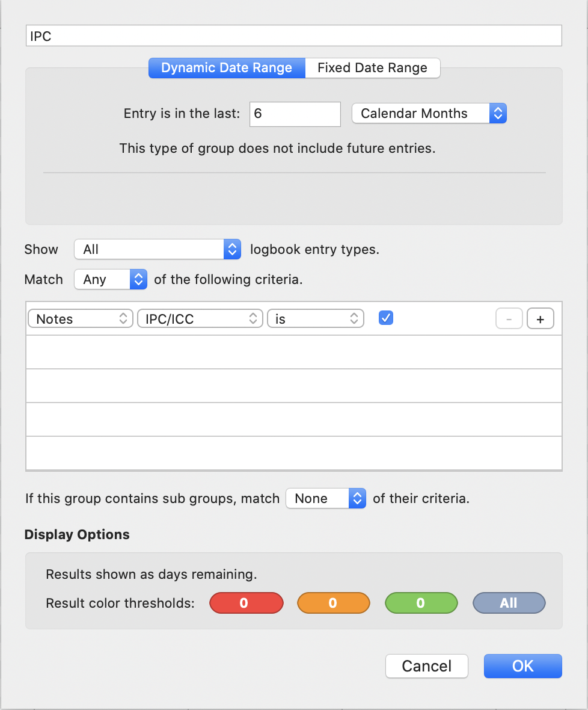Switch to the Fixed Date Range tab
Image resolution: width=588 pixels, height=710 pixels.
coord(372,68)
